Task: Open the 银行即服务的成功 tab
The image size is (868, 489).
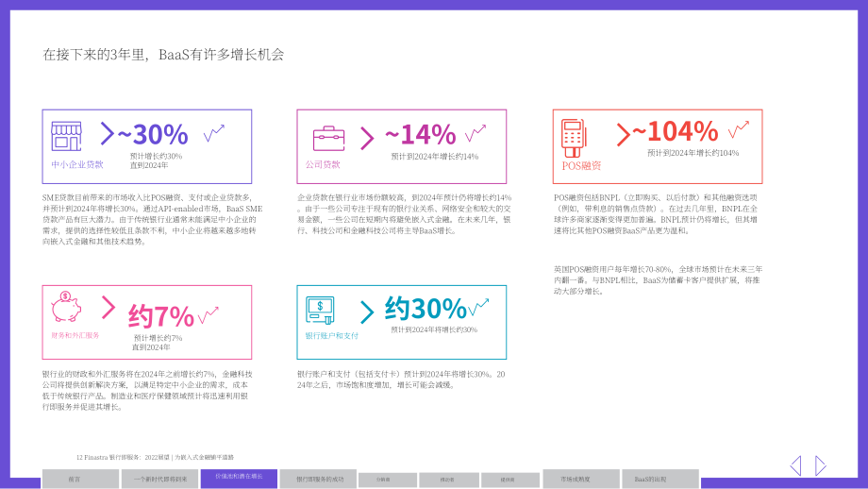Action: pyautogui.click(x=320, y=479)
